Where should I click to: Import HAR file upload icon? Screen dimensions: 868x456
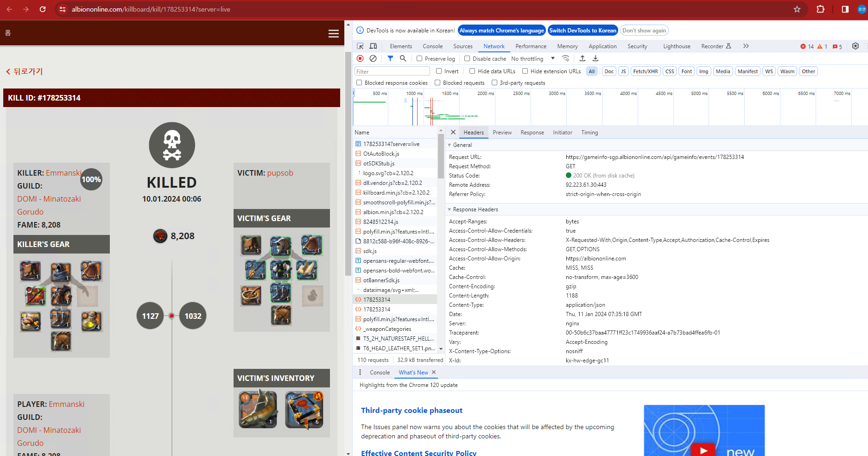coord(583,58)
